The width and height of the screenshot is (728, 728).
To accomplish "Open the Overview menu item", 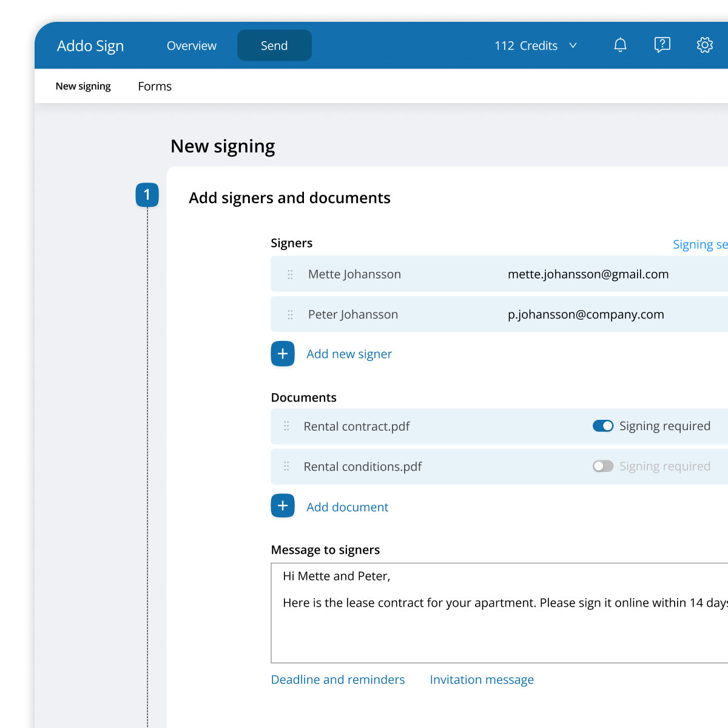I will [192, 45].
